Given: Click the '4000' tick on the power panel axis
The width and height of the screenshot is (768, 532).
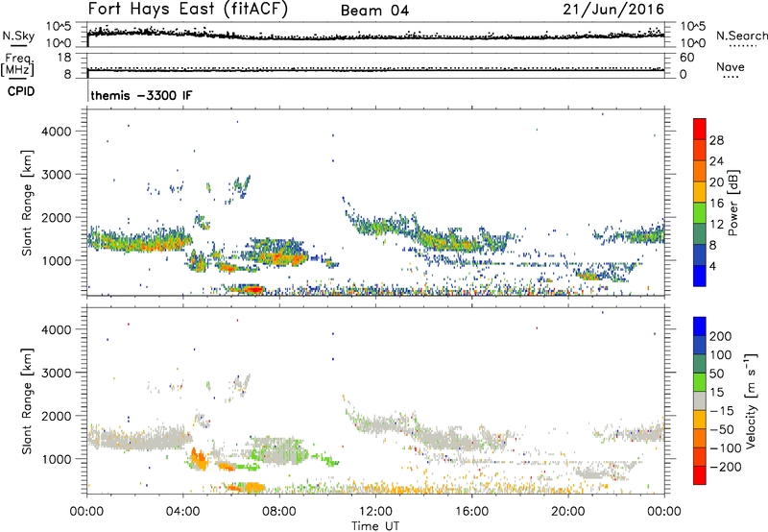Looking at the screenshot, I should pyautogui.click(x=56, y=132).
